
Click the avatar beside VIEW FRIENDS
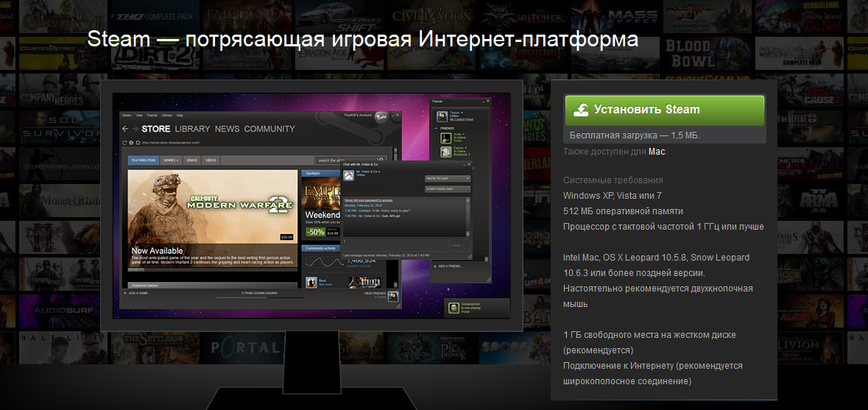point(393,297)
